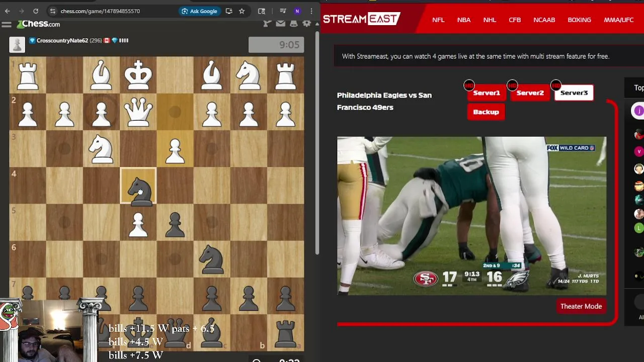Open the NBA menu on Streameast
Viewport: 644px width, 362px height.
(464, 20)
